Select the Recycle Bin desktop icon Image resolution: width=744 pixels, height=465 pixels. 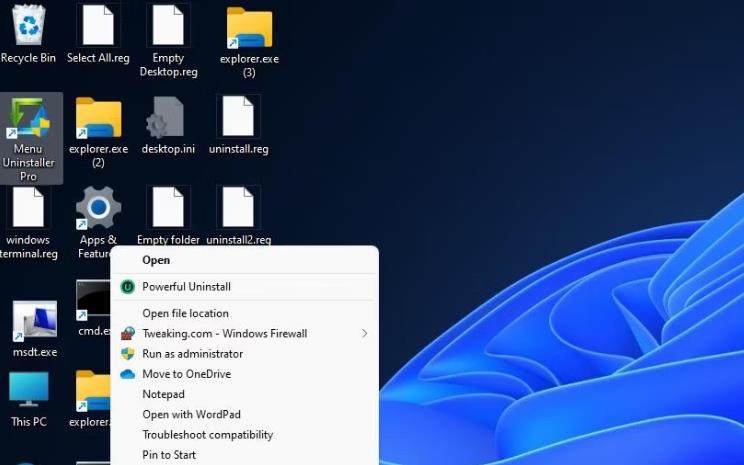(x=28, y=25)
